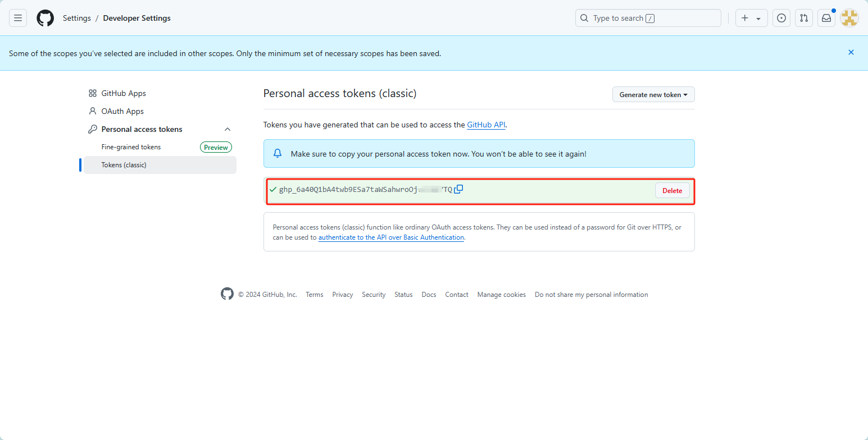The height and width of the screenshot is (440, 868).
Task: Click the GitHub Apps grid icon
Action: coord(93,93)
